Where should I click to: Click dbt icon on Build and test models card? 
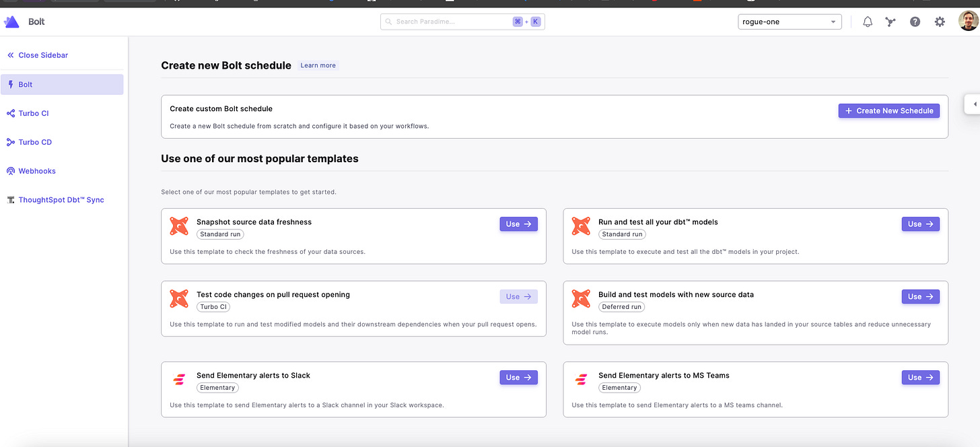581,299
